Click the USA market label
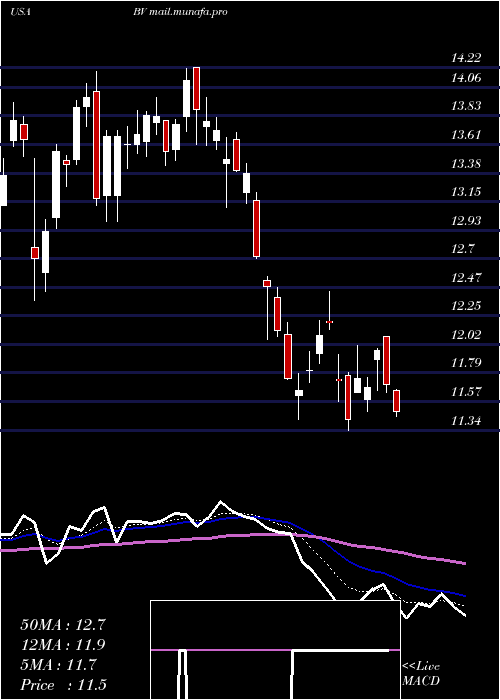Image resolution: width=500 pixels, height=700 pixels. (20, 12)
